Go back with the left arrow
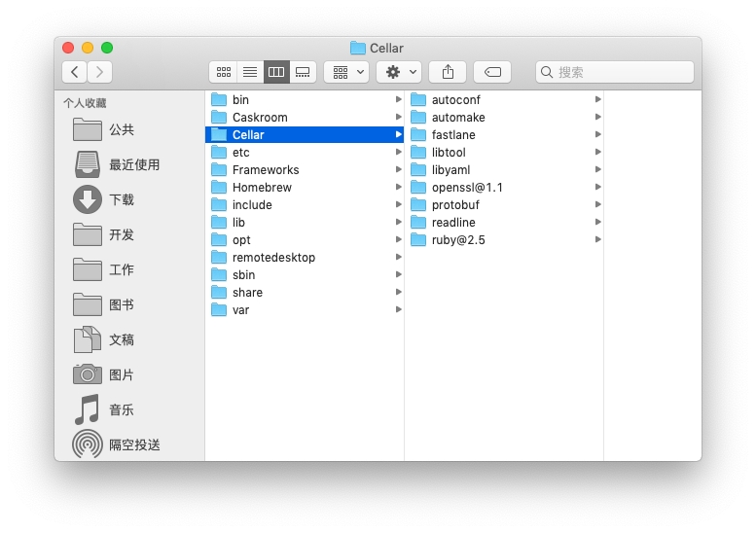The width and height of the screenshot is (756, 533). (x=75, y=72)
